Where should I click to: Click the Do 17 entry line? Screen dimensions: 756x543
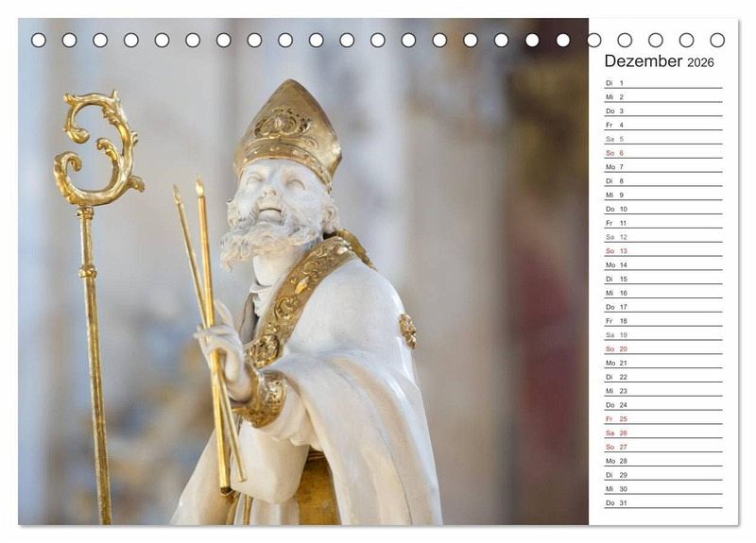[662, 307]
